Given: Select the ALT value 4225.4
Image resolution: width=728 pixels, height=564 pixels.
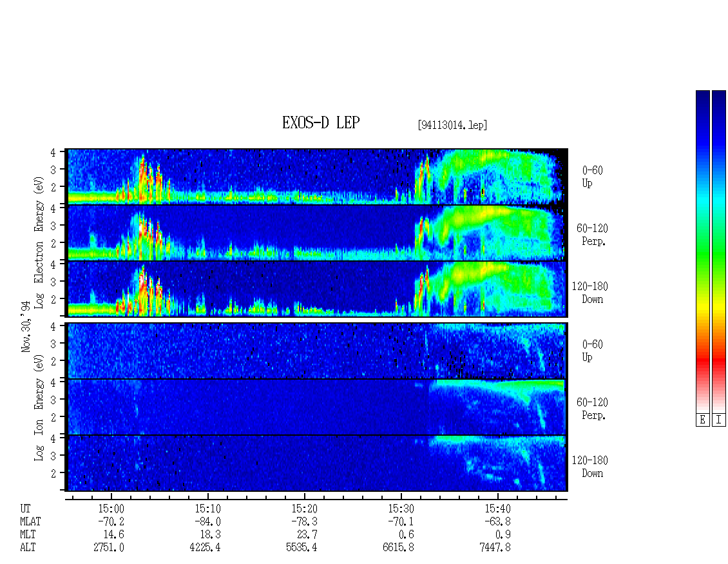Looking at the screenshot, I should 206,548.
